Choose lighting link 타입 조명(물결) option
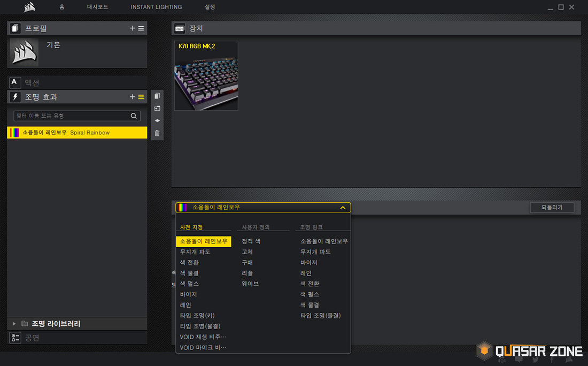Viewport: 588px width, 366px height. coord(321,316)
